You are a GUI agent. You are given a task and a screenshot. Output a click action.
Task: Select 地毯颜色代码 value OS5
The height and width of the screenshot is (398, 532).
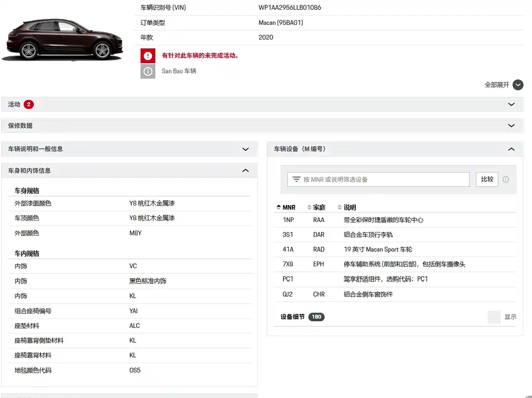(135, 370)
